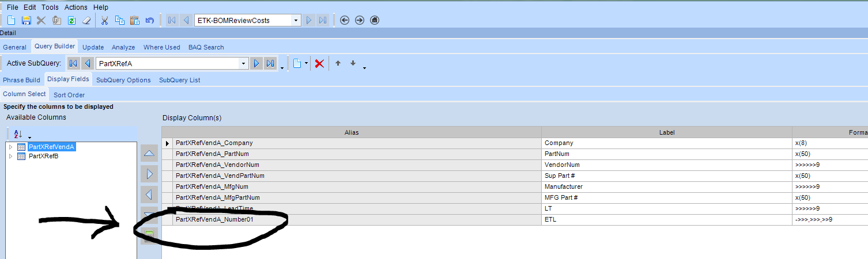Open the Actions menu
The height and width of the screenshot is (259, 868).
coord(76,7)
